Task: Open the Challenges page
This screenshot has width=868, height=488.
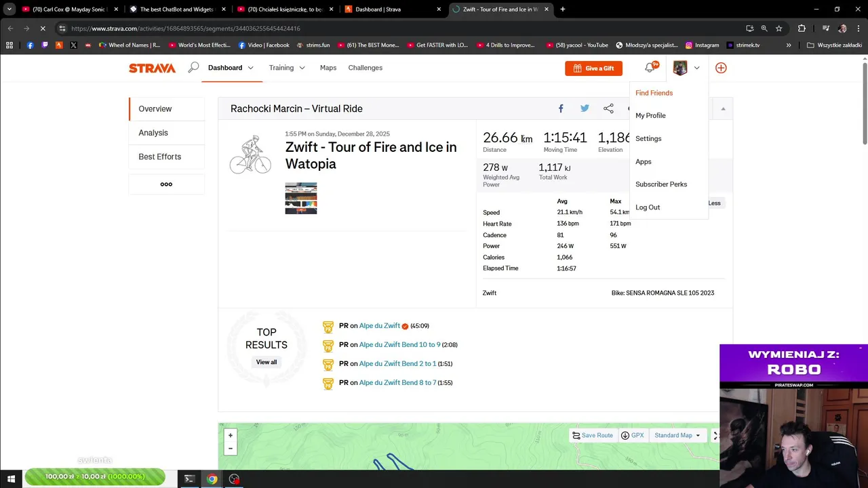Action: [x=366, y=68]
